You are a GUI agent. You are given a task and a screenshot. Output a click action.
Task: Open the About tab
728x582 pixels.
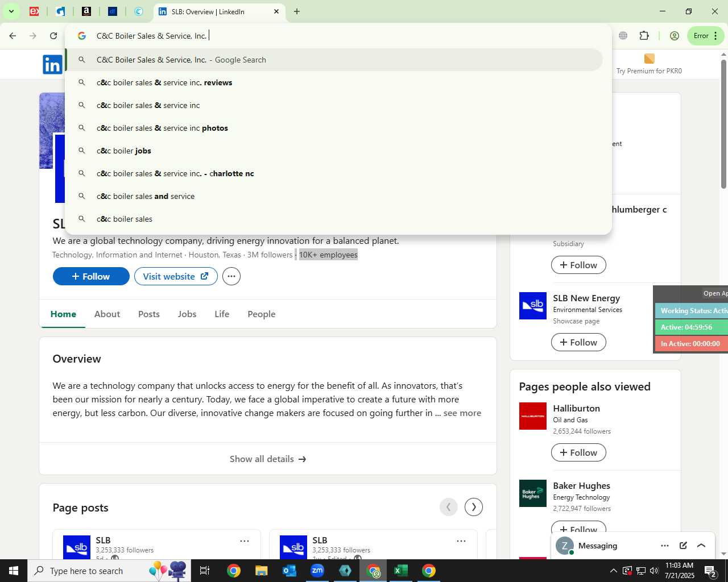point(107,314)
